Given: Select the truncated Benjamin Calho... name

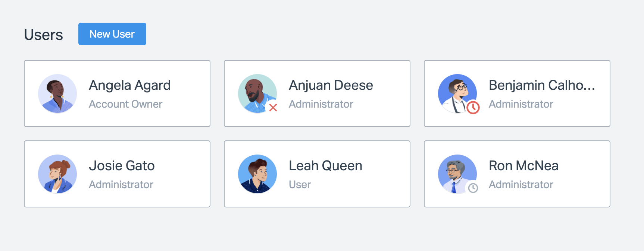Looking at the screenshot, I should coord(542,85).
